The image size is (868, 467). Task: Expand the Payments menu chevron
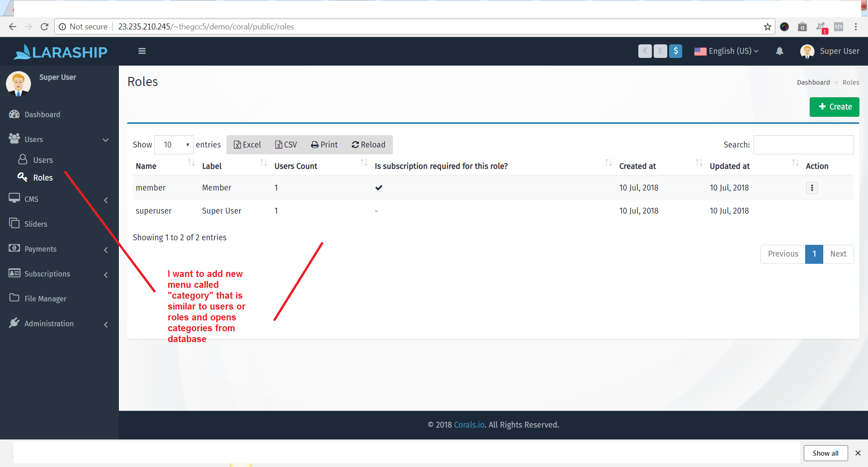106,250
